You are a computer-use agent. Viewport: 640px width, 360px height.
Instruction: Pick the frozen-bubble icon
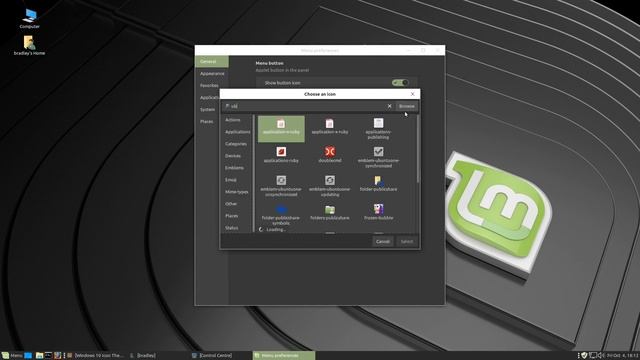[x=378, y=213]
